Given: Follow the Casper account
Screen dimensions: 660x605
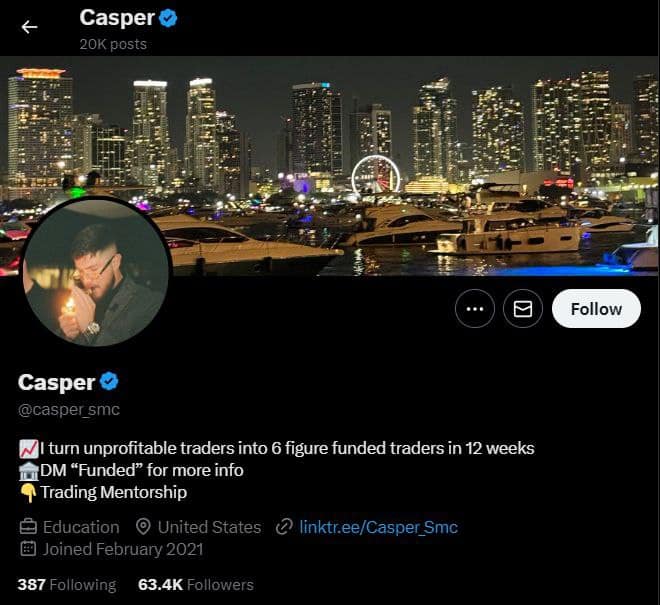Looking at the screenshot, I should 596,309.
